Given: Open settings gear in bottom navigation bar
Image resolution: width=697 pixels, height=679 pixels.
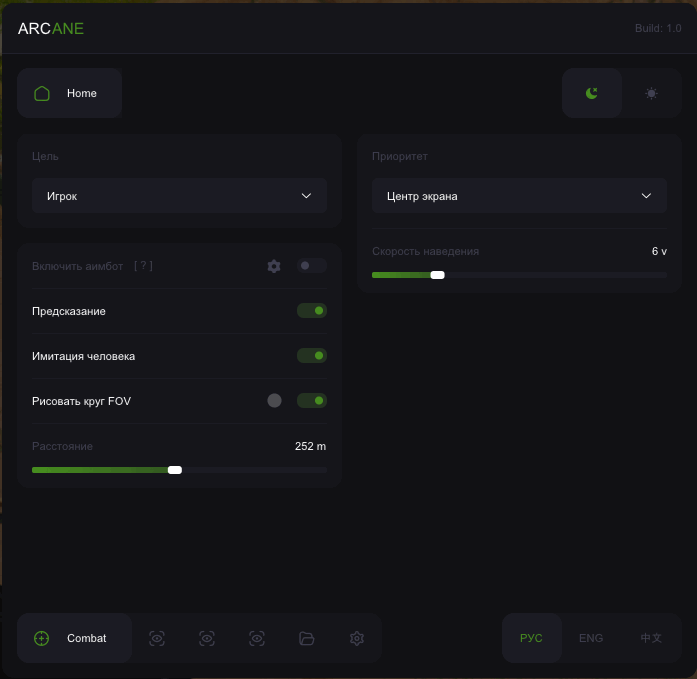Looking at the screenshot, I should pyautogui.click(x=357, y=638).
